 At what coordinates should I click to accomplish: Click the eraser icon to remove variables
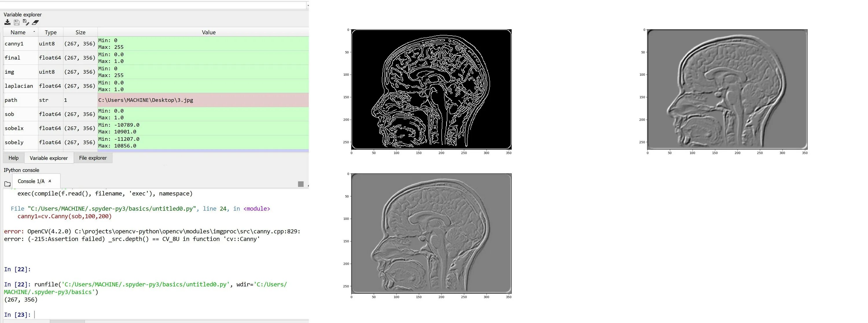[35, 22]
